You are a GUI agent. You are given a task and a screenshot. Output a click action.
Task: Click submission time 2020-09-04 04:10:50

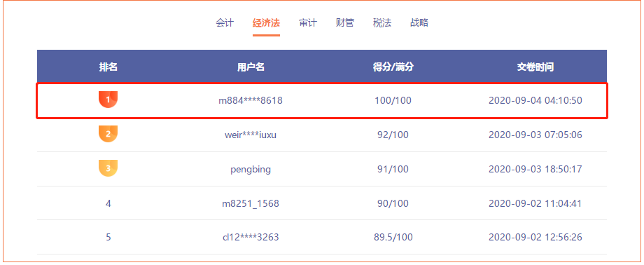click(x=535, y=100)
